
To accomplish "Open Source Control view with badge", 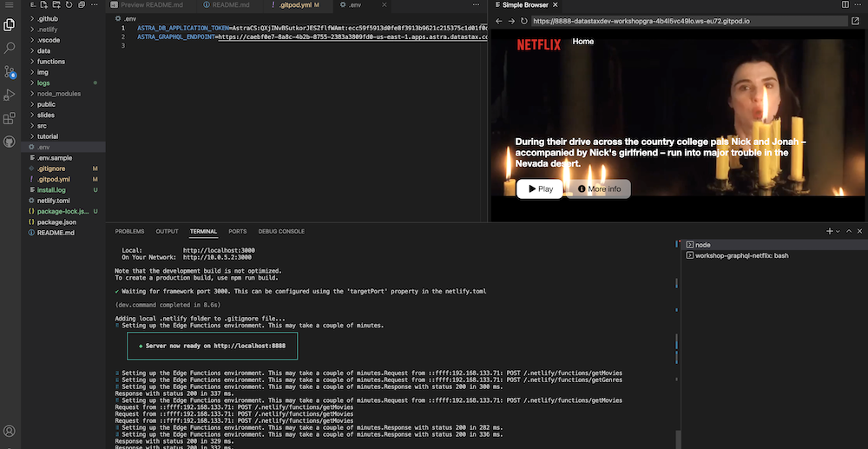I will click(x=9, y=71).
